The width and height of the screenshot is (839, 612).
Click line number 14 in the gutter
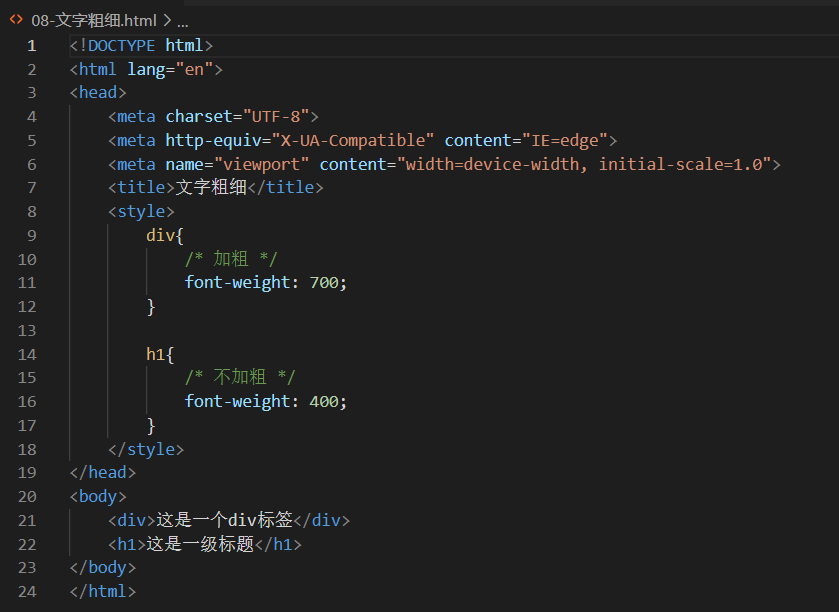coord(27,354)
